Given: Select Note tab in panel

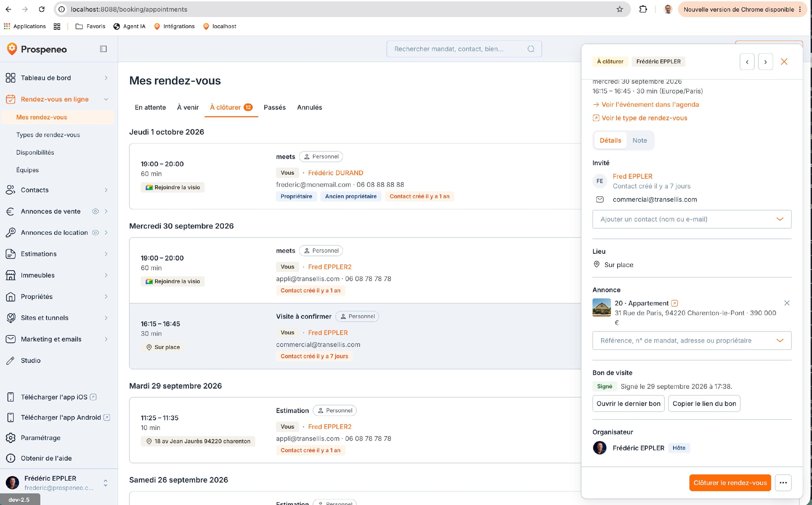Looking at the screenshot, I should click(x=640, y=140).
